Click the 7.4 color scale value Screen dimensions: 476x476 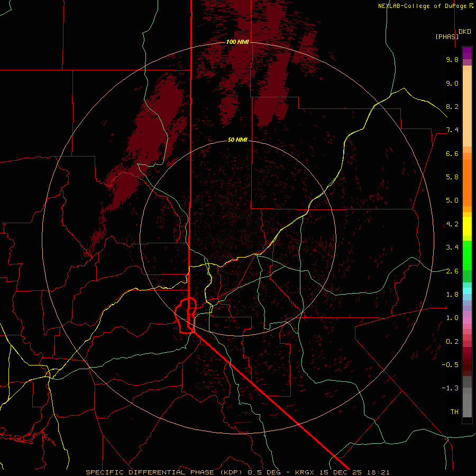tap(452, 130)
